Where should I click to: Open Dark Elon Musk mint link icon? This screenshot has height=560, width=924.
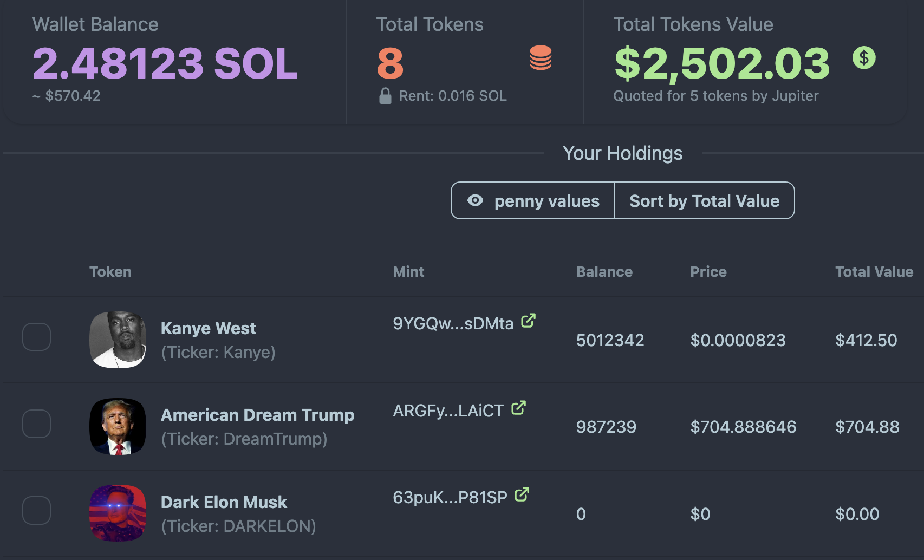click(x=522, y=494)
